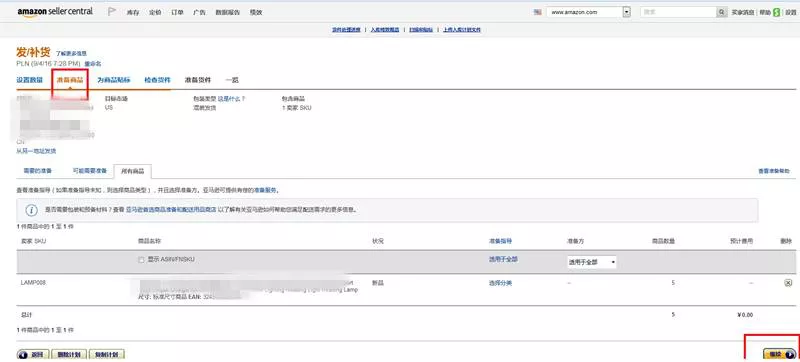Open the 数据报告 menu

click(228, 12)
